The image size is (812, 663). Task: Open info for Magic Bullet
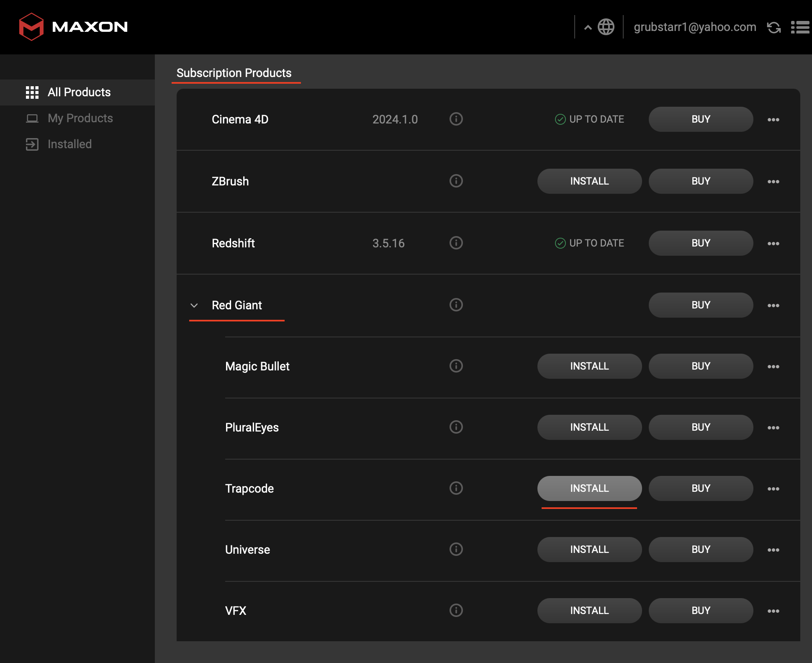456,366
